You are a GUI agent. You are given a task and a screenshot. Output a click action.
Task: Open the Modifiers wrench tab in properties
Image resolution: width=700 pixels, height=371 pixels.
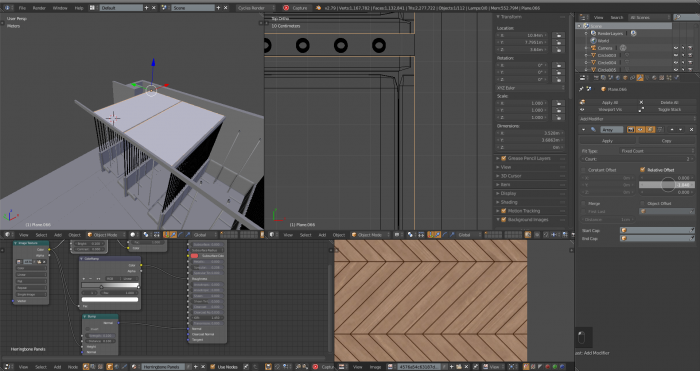tap(640, 78)
